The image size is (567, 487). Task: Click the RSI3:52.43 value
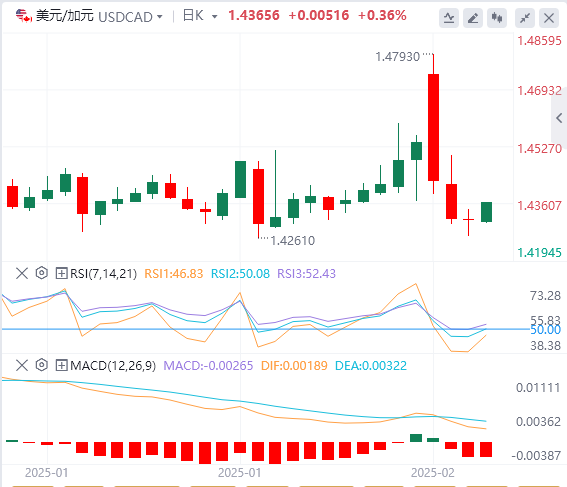click(x=306, y=274)
